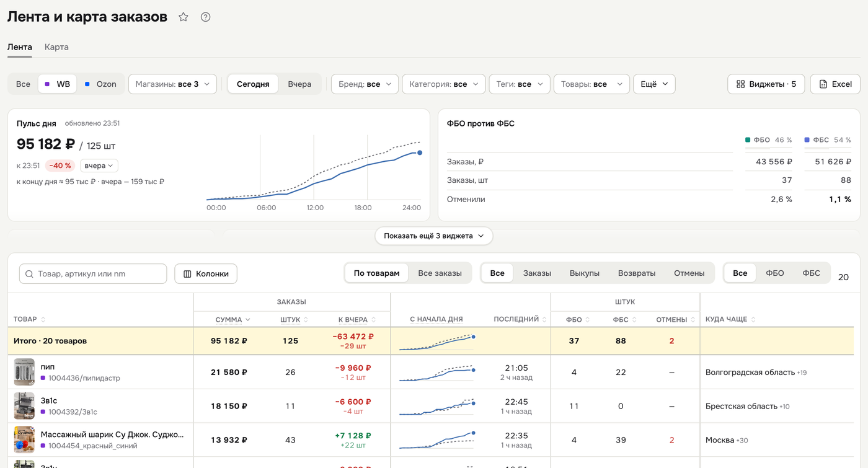The image size is (868, 468).
Task: Show Все заказы view
Action: coord(440,273)
